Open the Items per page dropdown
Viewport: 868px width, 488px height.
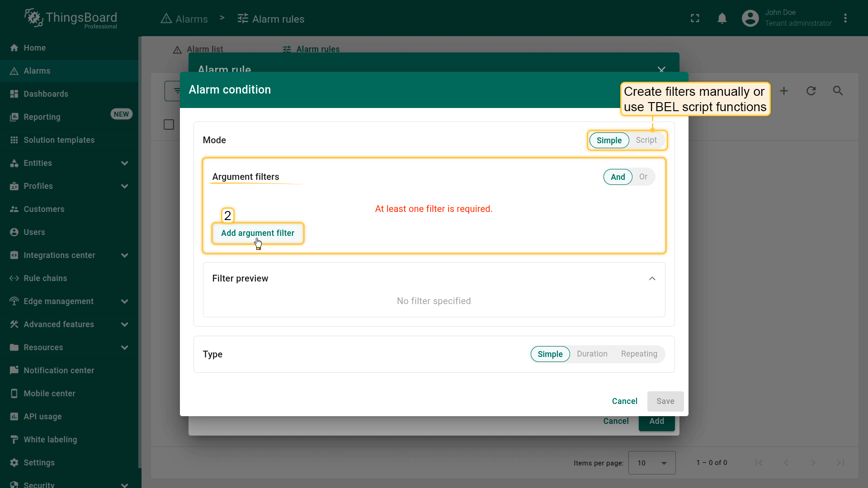tap(651, 463)
